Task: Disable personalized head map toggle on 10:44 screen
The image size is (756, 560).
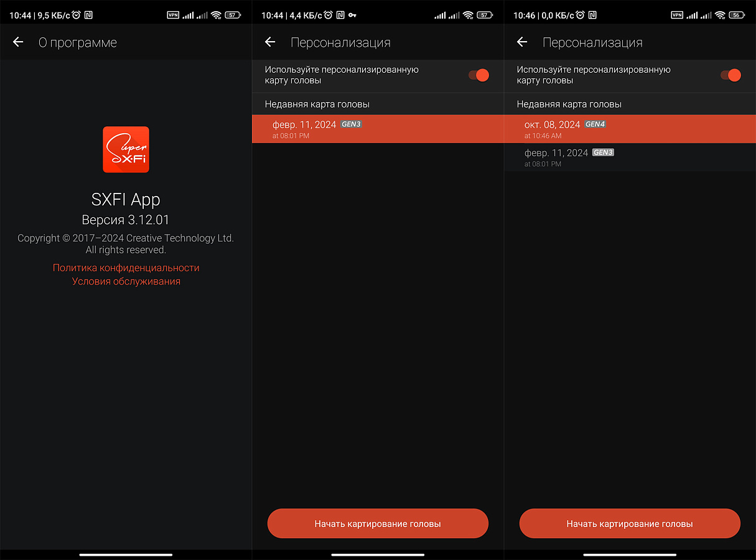Action: pos(478,75)
